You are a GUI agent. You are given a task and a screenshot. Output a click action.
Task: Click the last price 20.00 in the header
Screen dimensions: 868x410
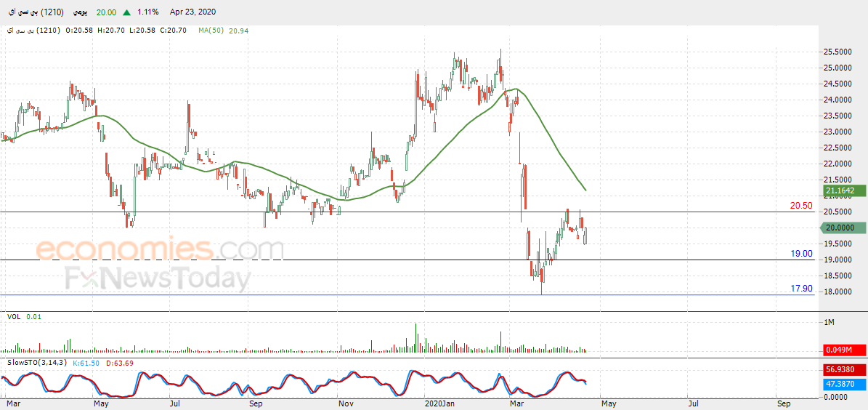tap(106, 12)
